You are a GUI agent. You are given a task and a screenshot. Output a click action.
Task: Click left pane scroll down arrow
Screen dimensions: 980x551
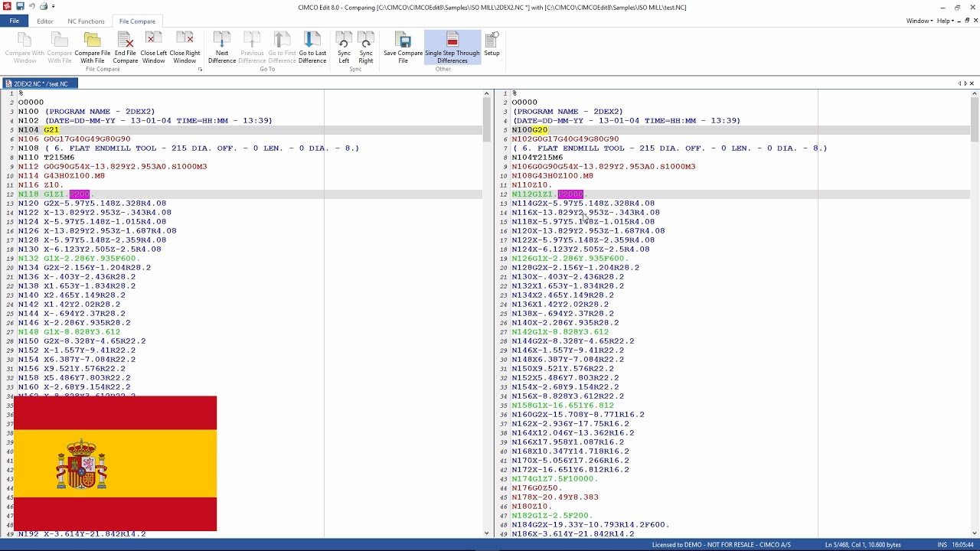[x=486, y=533]
